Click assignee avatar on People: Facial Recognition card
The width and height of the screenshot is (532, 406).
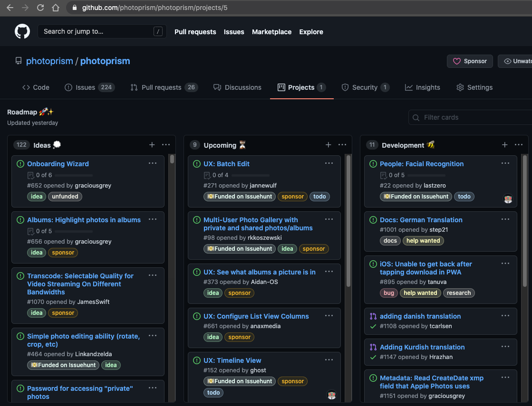point(508,199)
